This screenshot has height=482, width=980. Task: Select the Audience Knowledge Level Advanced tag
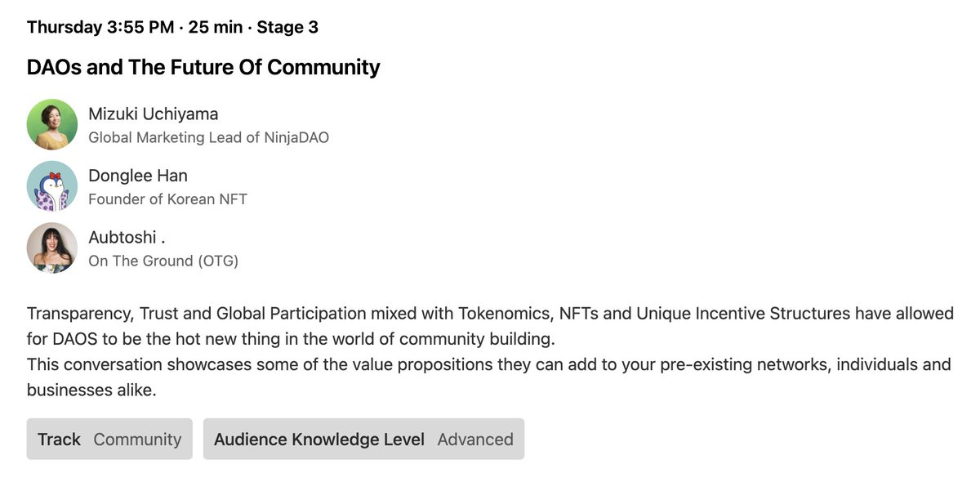[x=363, y=439]
